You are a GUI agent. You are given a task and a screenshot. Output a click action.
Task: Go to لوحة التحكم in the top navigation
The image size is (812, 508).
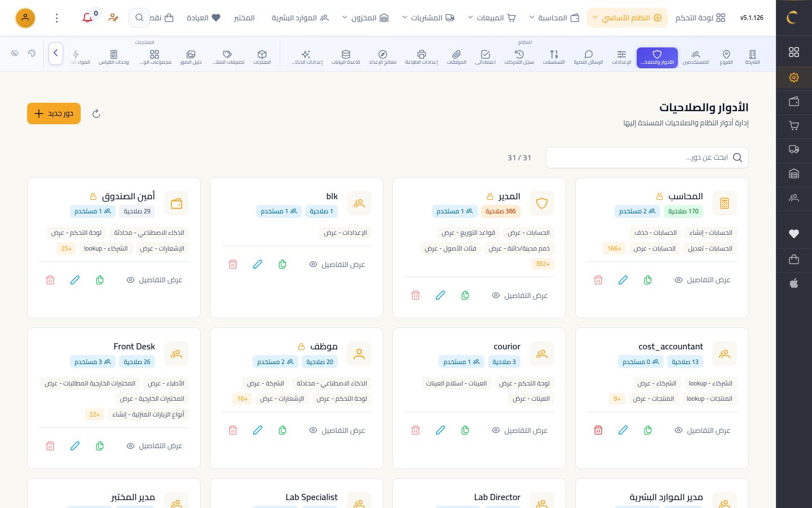(700, 18)
